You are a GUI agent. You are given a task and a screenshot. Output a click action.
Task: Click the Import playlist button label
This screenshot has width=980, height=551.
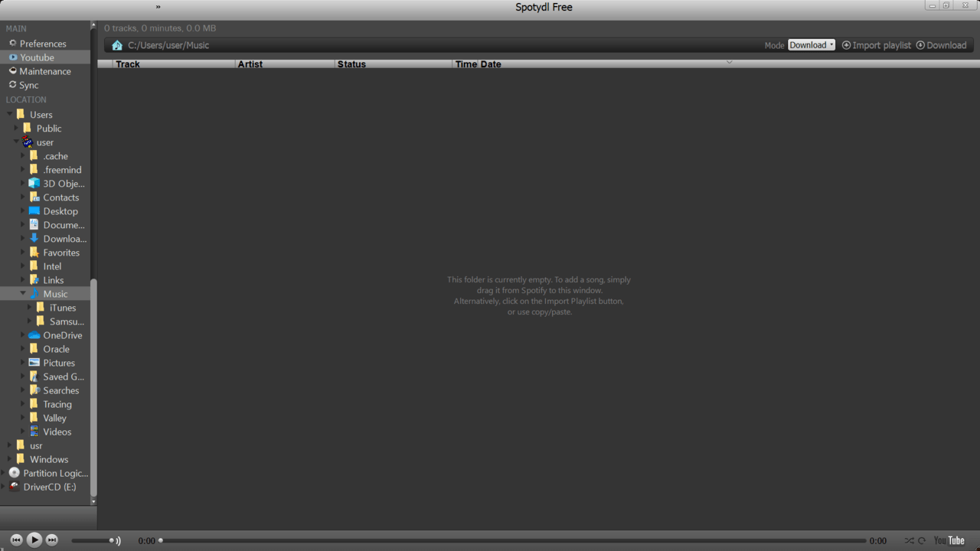pyautogui.click(x=882, y=45)
